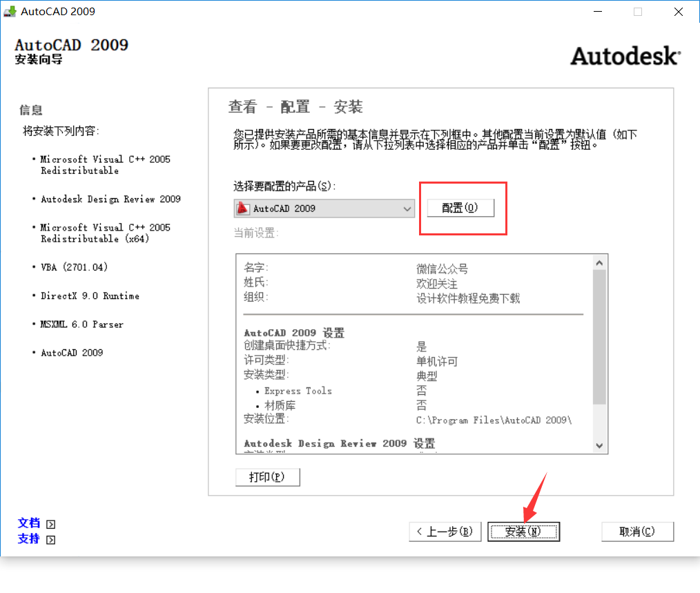Image resolution: width=700 pixels, height=593 pixels.
Task: Open the 支持 link
Action: (29, 539)
